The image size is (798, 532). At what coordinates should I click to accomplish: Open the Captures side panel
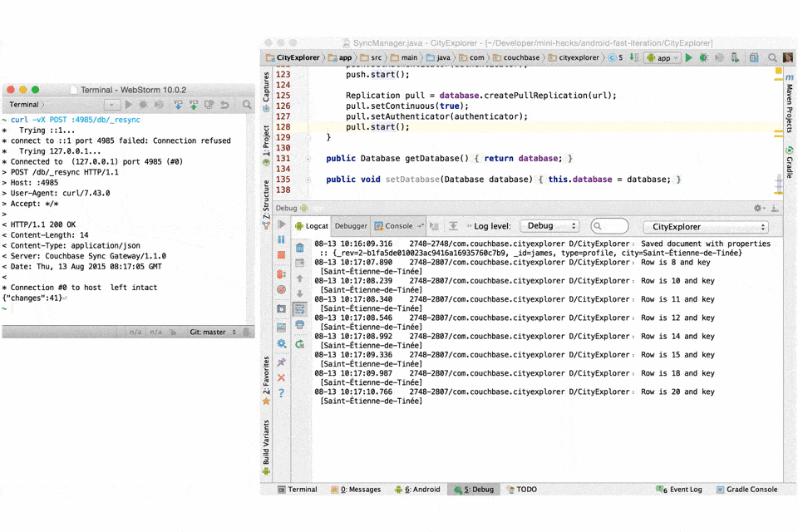click(x=266, y=91)
